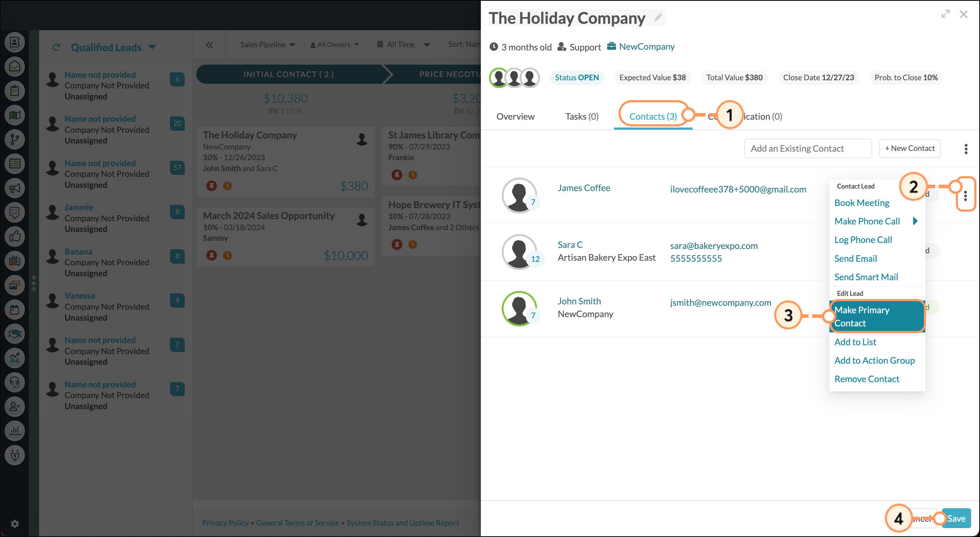Image resolution: width=980 pixels, height=537 pixels.
Task: Open James Coffee row three-dot menu
Action: click(965, 196)
